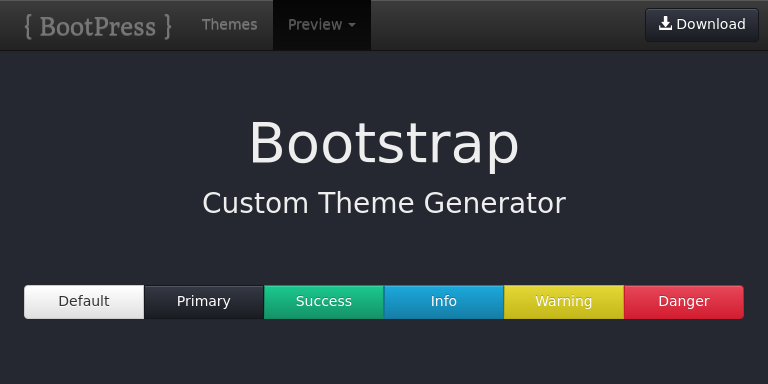Click the Custom Theme Generator subtitle
768x384 pixels.
click(384, 203)
